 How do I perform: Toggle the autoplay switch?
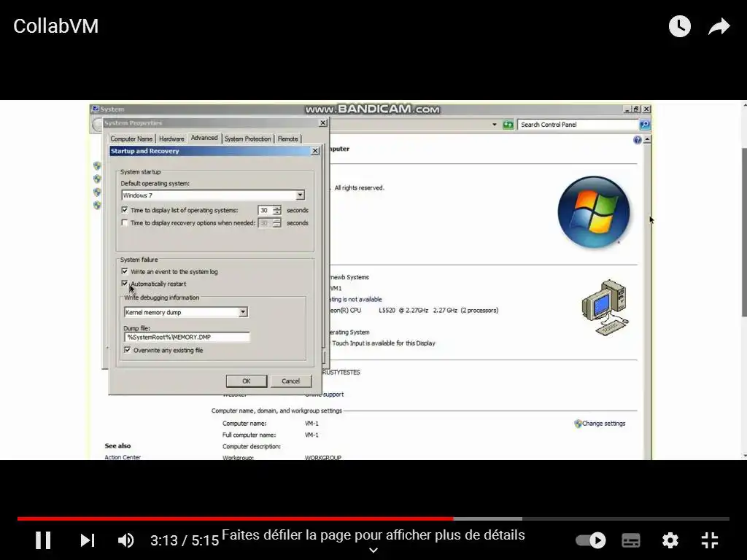coord(591,540)
